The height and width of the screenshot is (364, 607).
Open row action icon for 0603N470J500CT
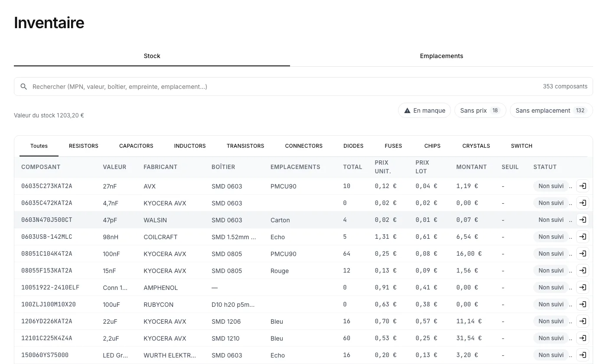[x=583, y=220]
